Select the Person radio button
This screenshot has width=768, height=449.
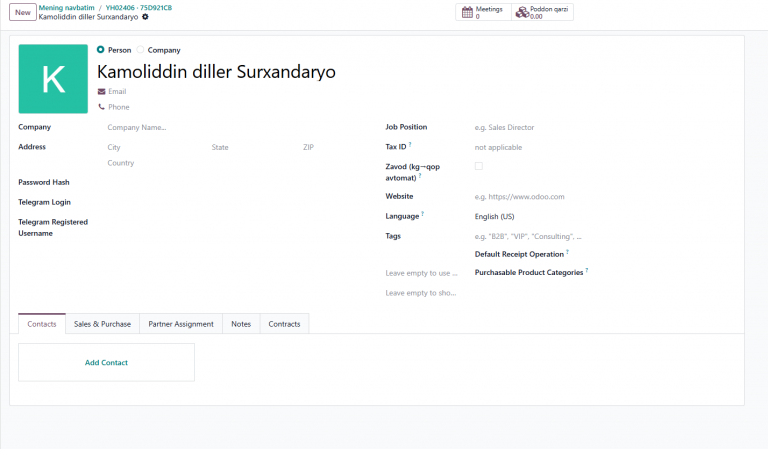100,49
